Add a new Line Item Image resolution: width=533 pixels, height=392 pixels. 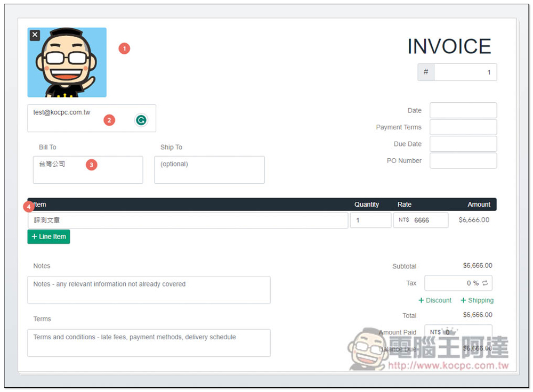tap(49, 236)
